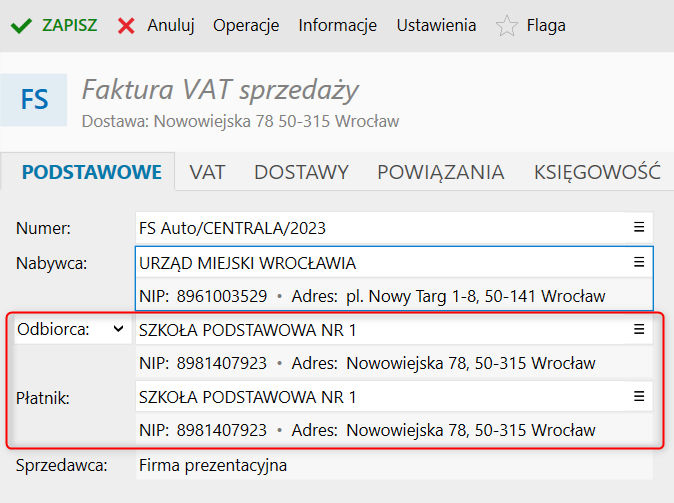Click the Płatnik NIP 8981407923 text
The width and height of the screenshot is (674, 503).
[x=203, y=430]
